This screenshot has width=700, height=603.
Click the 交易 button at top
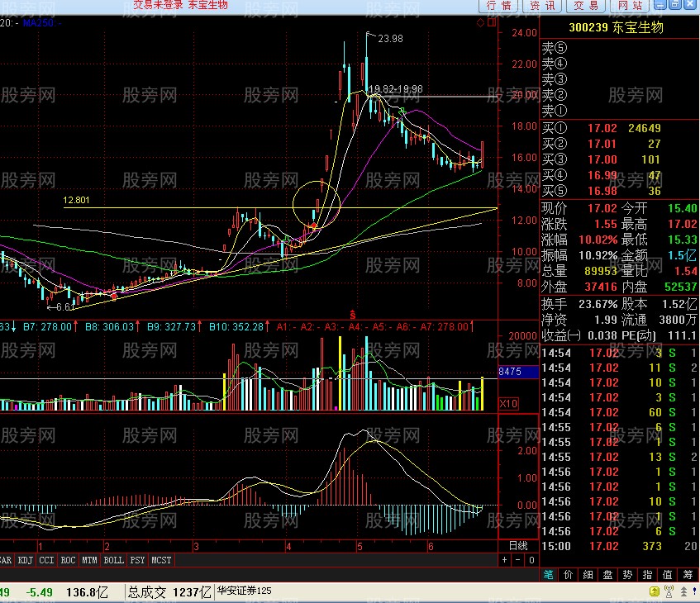[x=586, y=6]
